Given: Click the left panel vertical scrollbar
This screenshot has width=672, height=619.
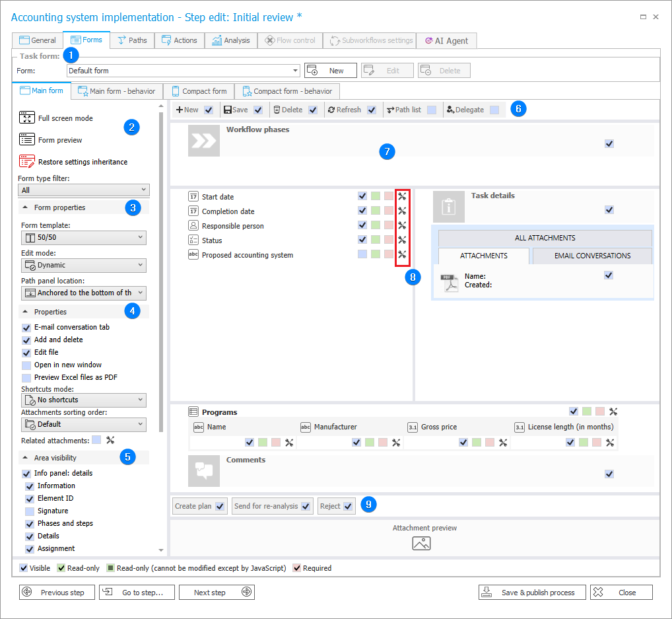Looking at the screenshot, I should click(161, 272).
